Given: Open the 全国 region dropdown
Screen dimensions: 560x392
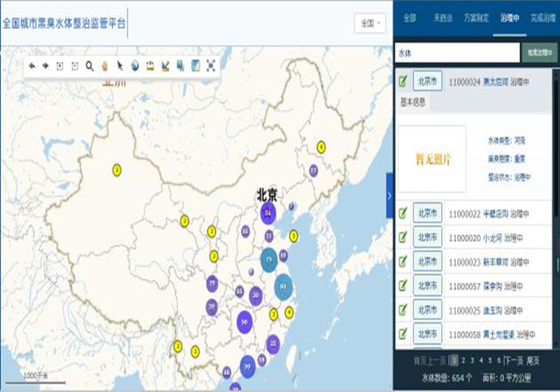Looking at the screenshot, I should (x=370, y=24).
